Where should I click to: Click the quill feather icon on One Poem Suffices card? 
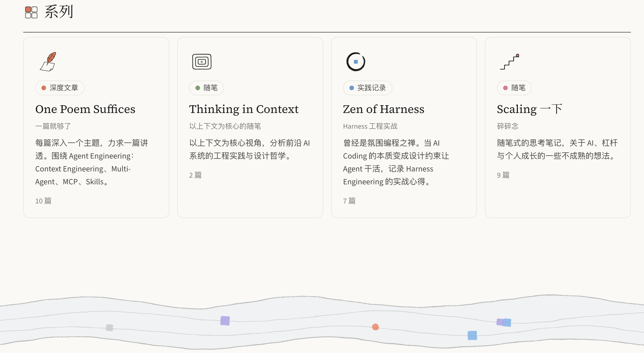[x=48, y=61]
